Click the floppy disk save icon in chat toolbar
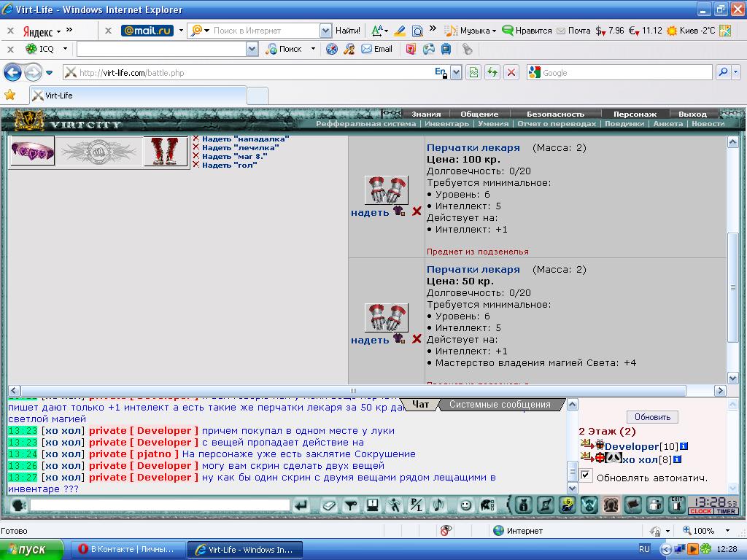747x560 pixels. [373, 505]
